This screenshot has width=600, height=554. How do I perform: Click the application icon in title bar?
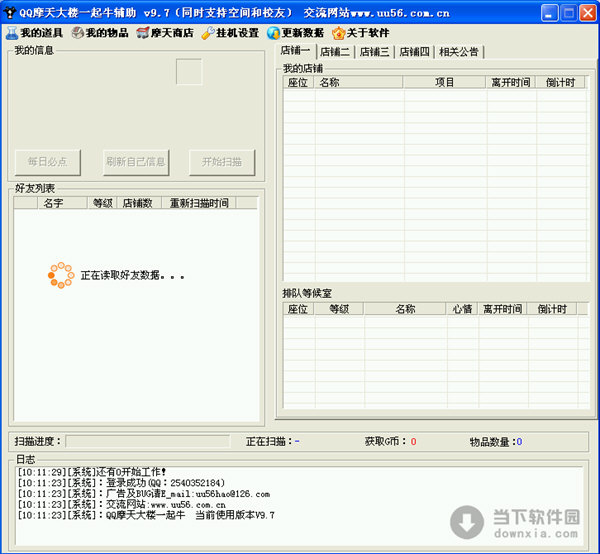pos(10,13)
